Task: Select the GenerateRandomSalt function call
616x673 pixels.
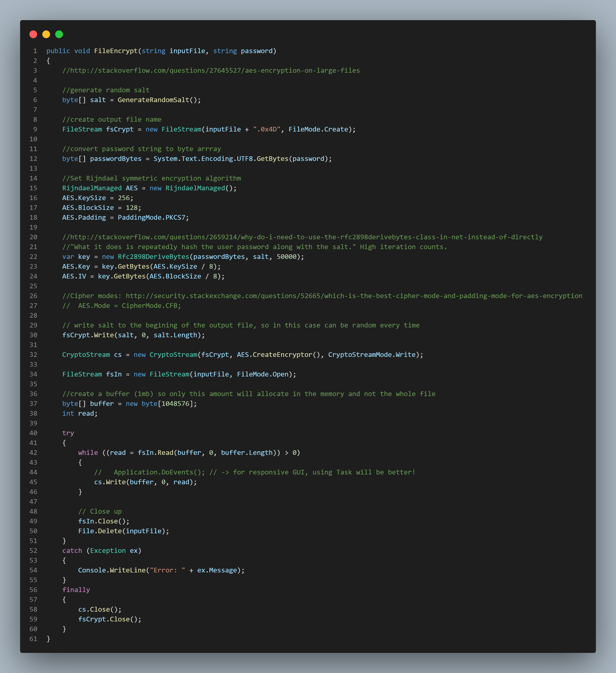Action: click(x=155, y=100)
